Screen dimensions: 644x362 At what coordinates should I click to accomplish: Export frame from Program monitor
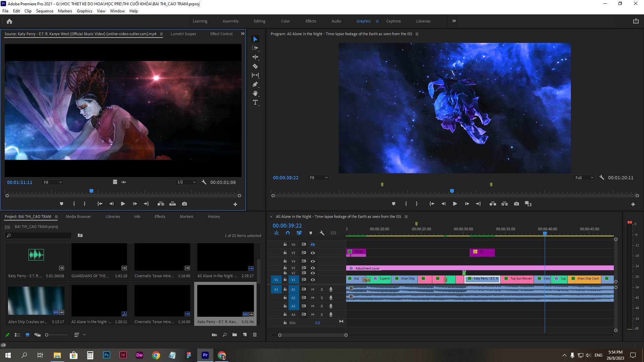tap(517, 204)
